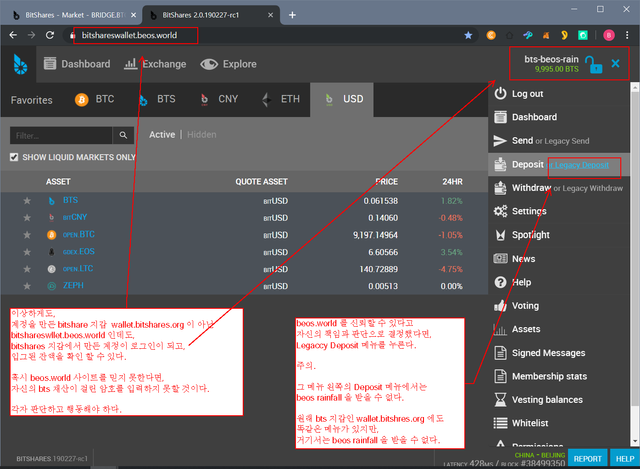
Task: Select the BTS market tab
Action: pos(157,99)
